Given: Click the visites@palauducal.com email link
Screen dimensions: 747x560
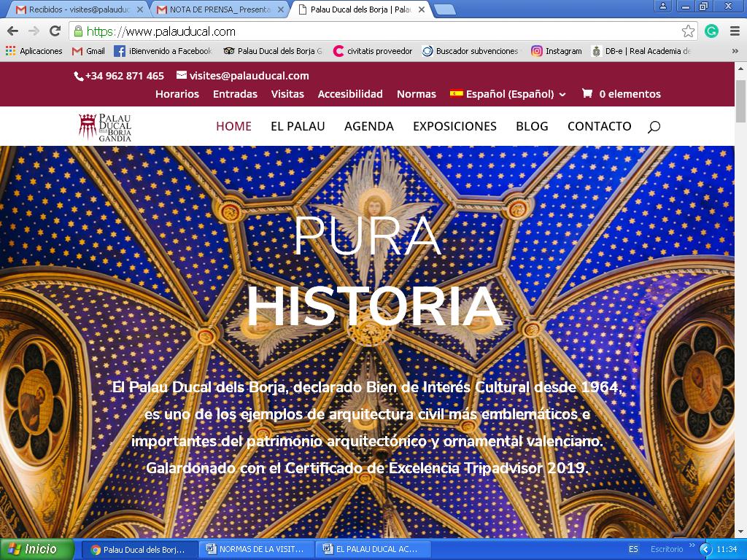Looking at the screenshot, I should click(x=243, y=76).
